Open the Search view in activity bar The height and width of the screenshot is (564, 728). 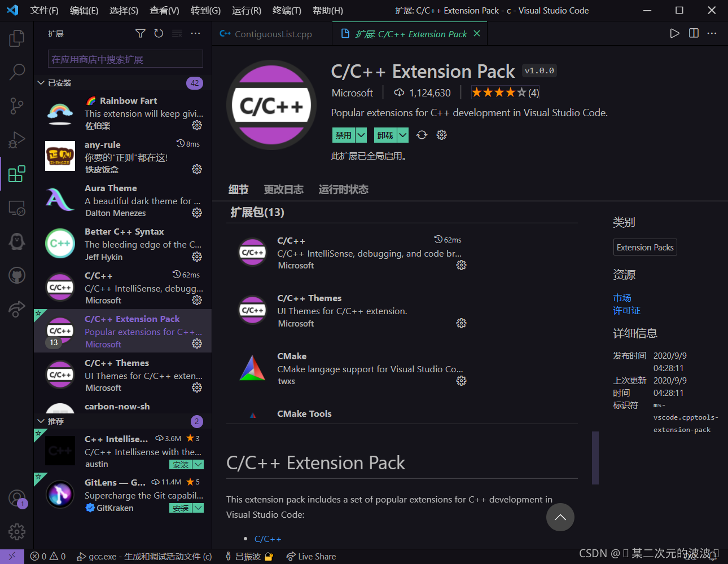click(x=17, y=72)
